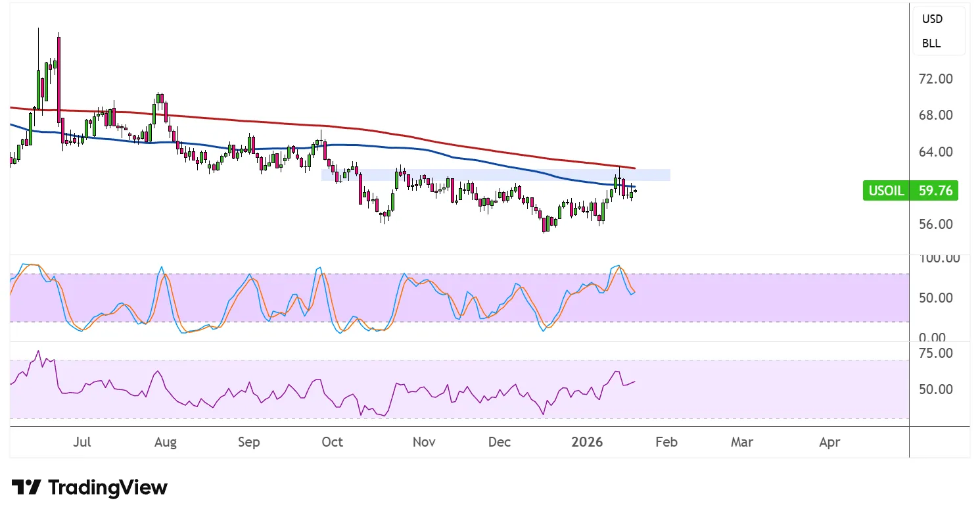Select the Aug marker on time axis
The height and width of the screenshot is (517, 980).
pyautogui.click(x=165, y=442)
